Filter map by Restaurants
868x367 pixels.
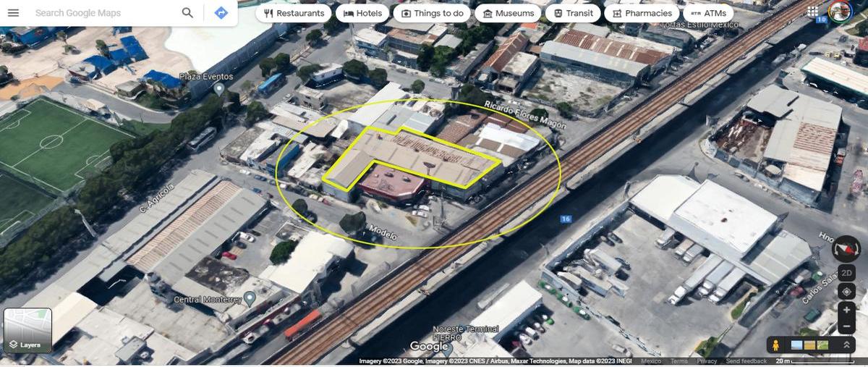pyautogui.click(x=294, y=13)
